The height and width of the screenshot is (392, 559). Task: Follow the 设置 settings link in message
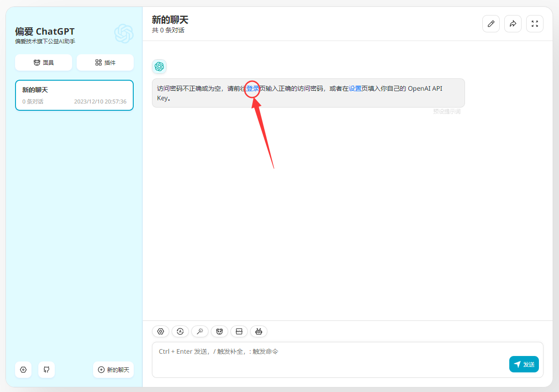355,88
